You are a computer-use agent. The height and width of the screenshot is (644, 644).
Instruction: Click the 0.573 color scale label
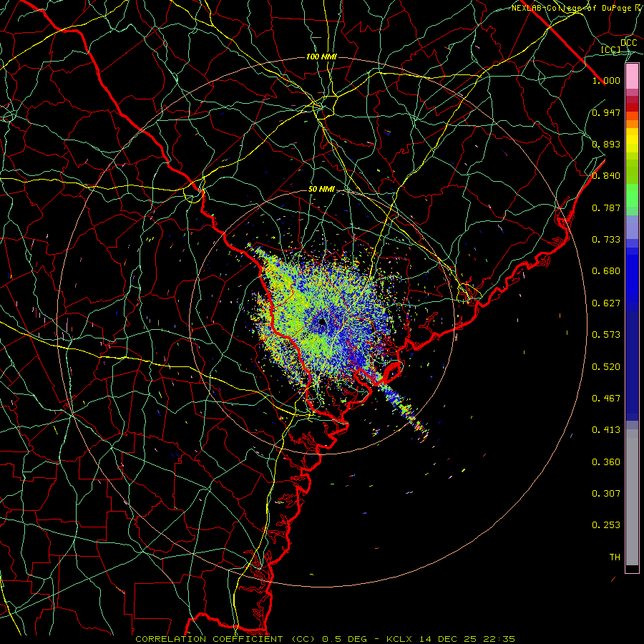pyautogui.click(x=606, y=335)
